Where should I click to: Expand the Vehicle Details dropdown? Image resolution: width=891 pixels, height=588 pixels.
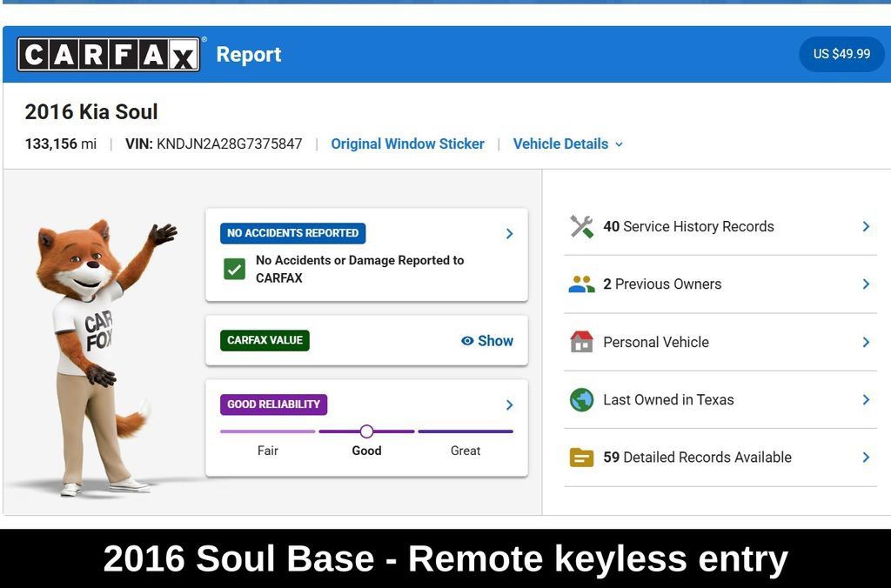point(567,144)
